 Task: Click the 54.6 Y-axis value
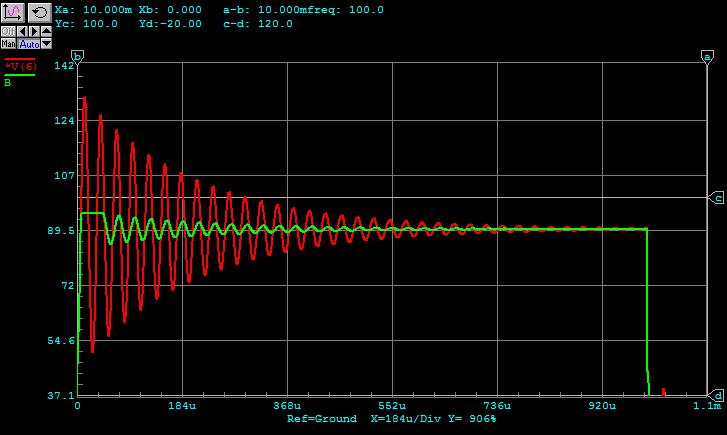click(61, 340)
